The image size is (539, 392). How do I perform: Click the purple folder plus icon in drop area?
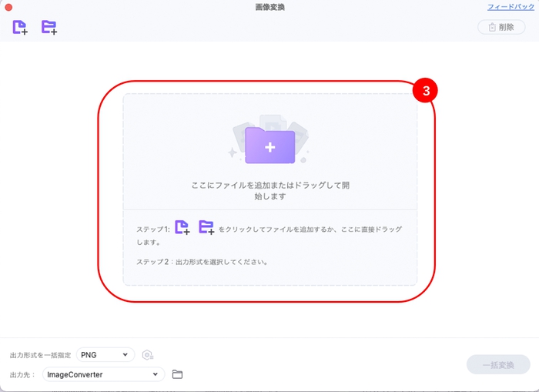click(x=269, y=145)
